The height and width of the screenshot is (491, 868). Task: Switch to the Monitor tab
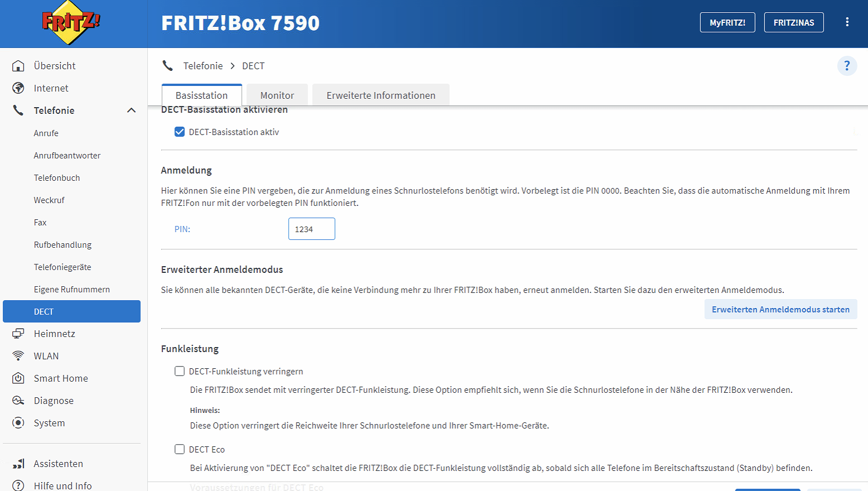[x=277, y=95]
